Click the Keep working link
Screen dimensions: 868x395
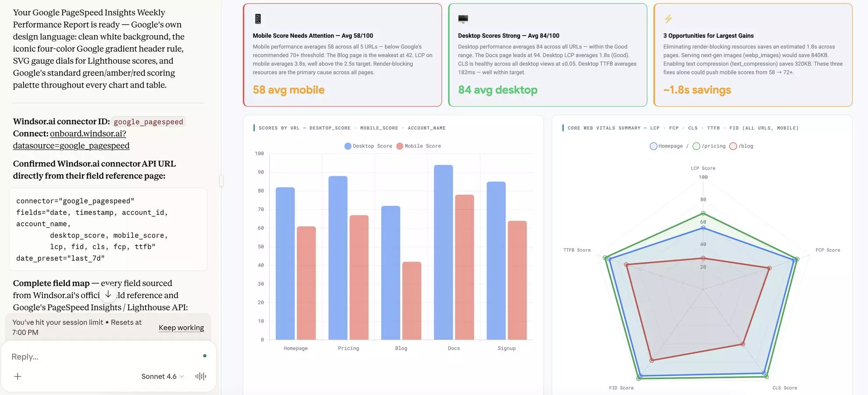(181, 327)
